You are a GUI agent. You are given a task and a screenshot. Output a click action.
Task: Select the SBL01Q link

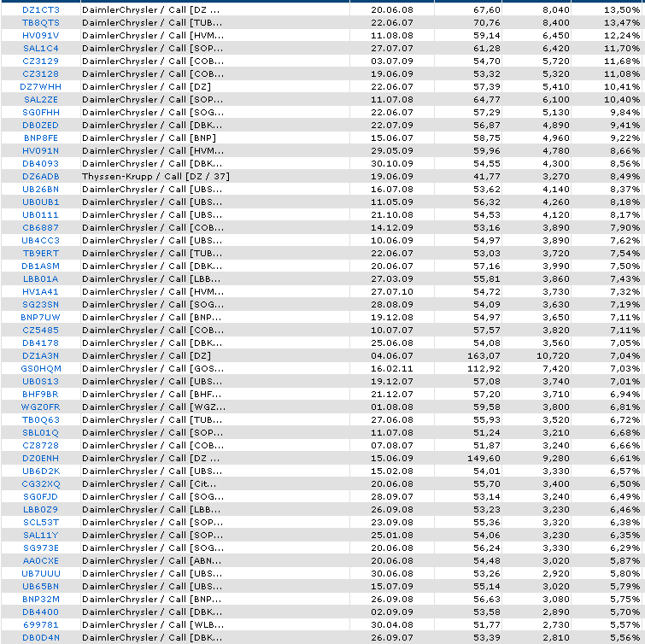(41, 432)
